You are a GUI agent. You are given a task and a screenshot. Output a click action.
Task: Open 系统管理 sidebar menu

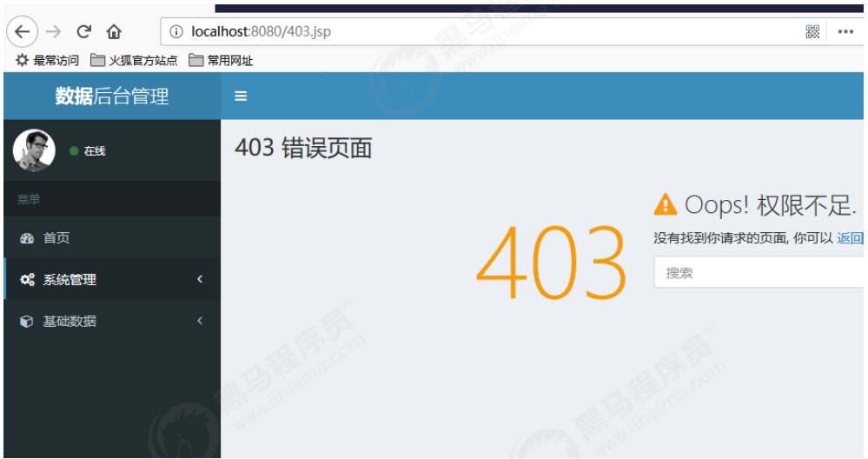click(x=112, y=279)
